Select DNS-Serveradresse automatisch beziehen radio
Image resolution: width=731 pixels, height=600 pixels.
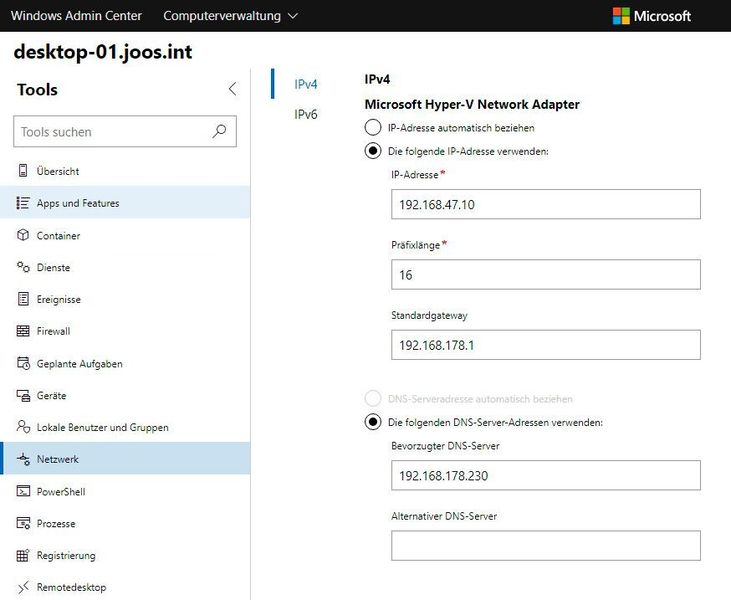click(x=372, y=399)
